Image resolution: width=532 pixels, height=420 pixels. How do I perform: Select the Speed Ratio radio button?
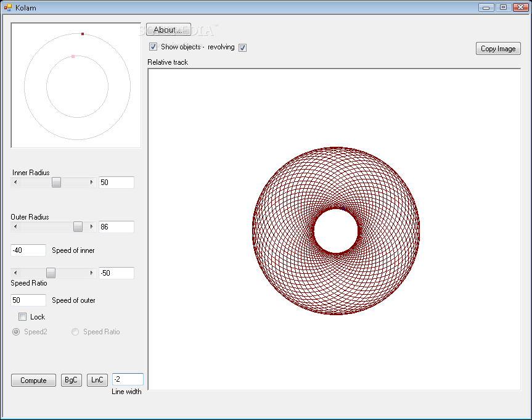(x=75, y=332)
